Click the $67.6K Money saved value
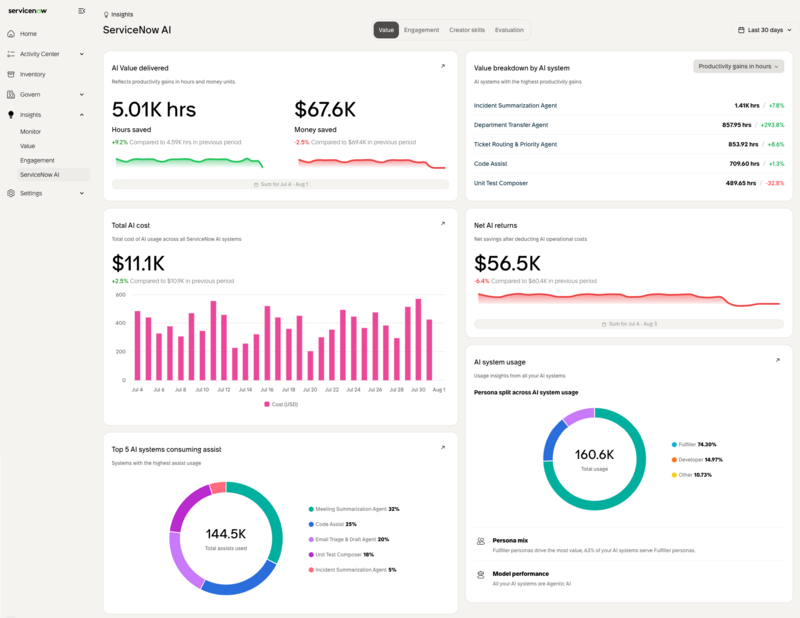The width and height of the screenshot is (800, 618). 325,109
